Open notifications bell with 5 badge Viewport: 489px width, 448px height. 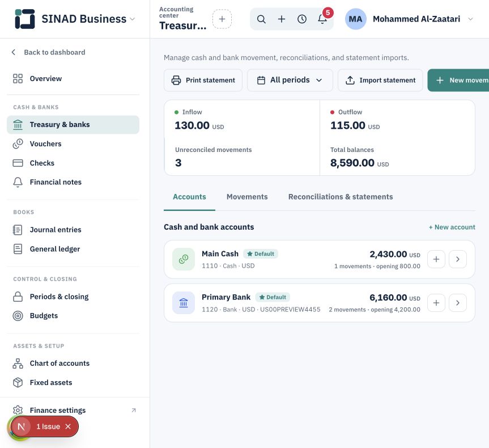(x=323, y=18)
